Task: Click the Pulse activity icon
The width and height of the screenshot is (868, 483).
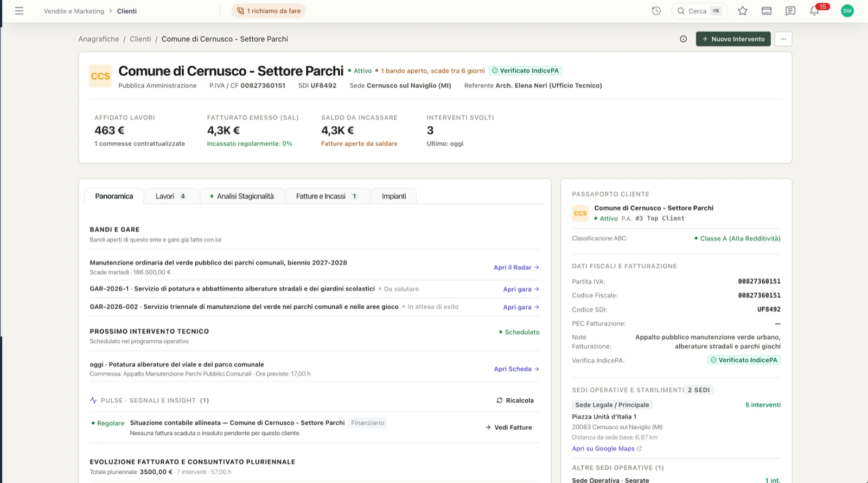Action: click(x=93, y=401)
